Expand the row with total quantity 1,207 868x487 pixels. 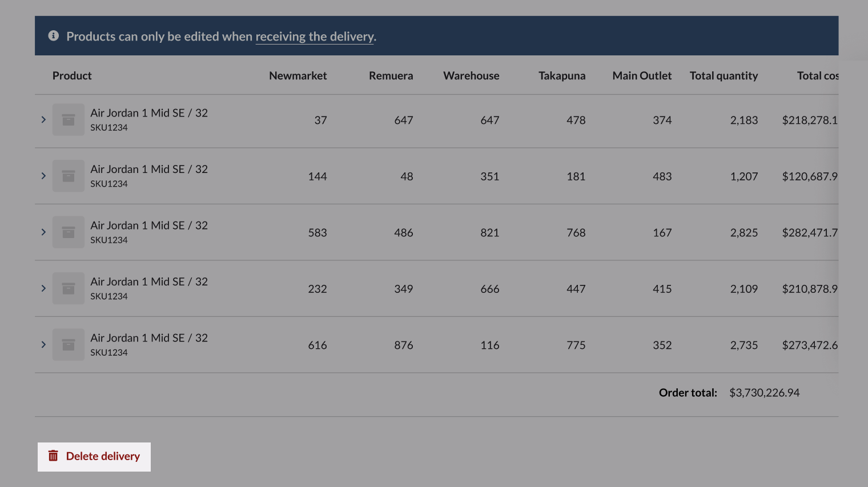(43, 176)
